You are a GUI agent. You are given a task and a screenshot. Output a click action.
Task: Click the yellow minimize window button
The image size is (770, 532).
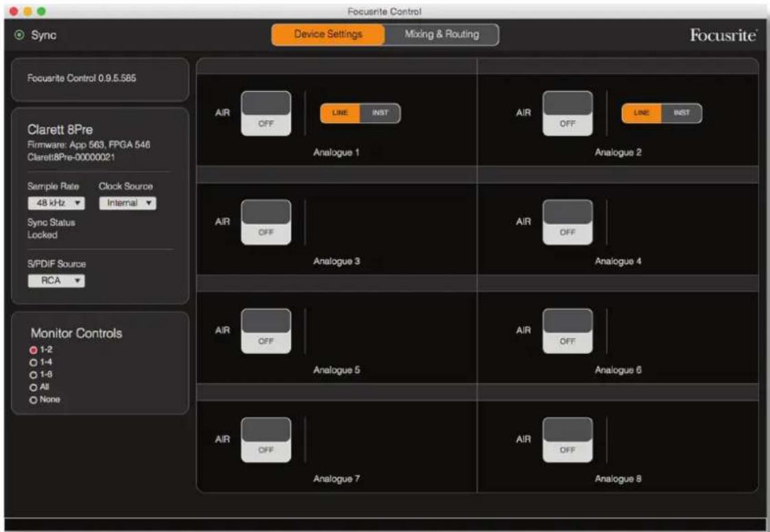(x=27, y=11)
